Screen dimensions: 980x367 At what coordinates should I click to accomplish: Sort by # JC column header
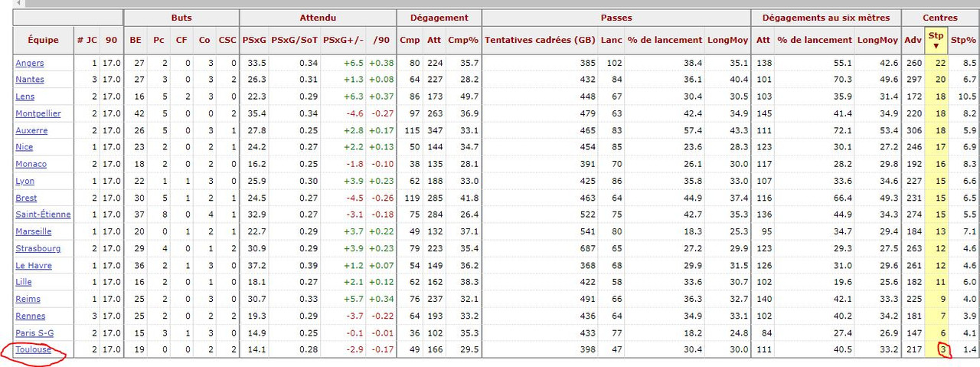[x=87, y=40]
